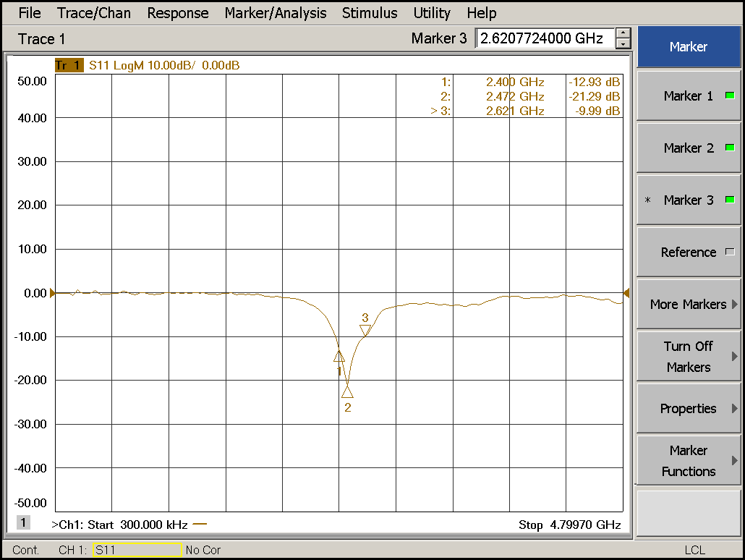Open the Utility menu
745x560 pixels.
pyautogui.click(x=432, y=13)
